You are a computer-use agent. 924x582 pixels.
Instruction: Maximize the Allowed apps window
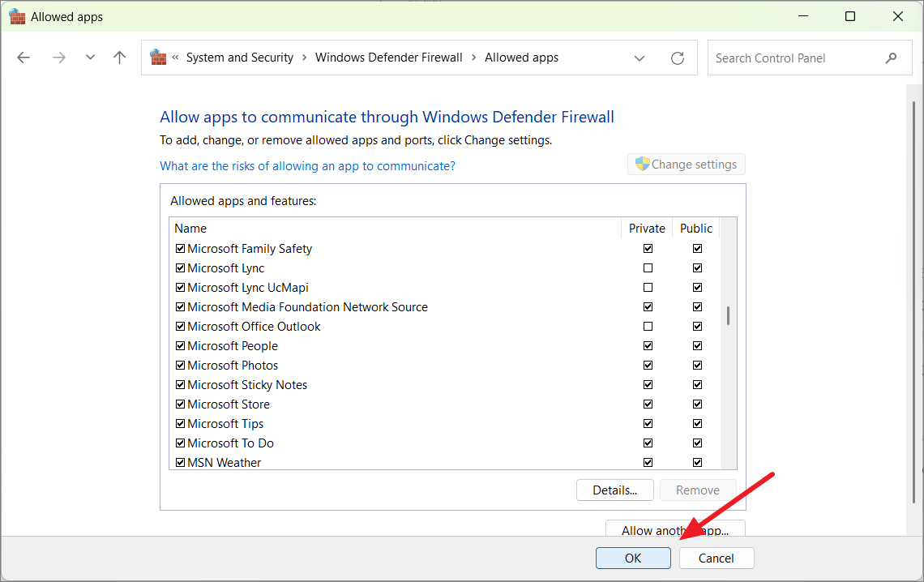point(850,16)
